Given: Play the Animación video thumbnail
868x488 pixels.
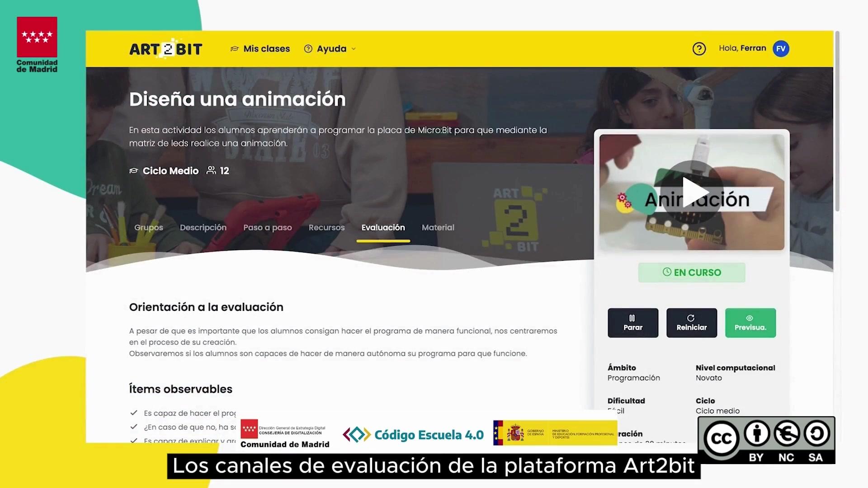Looking at the screenshot, I should click(692, 192).
